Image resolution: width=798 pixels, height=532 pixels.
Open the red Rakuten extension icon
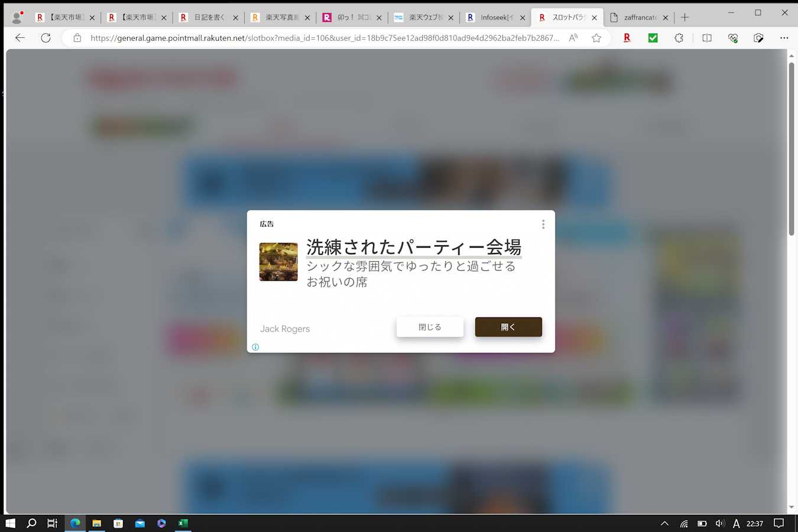627,38
